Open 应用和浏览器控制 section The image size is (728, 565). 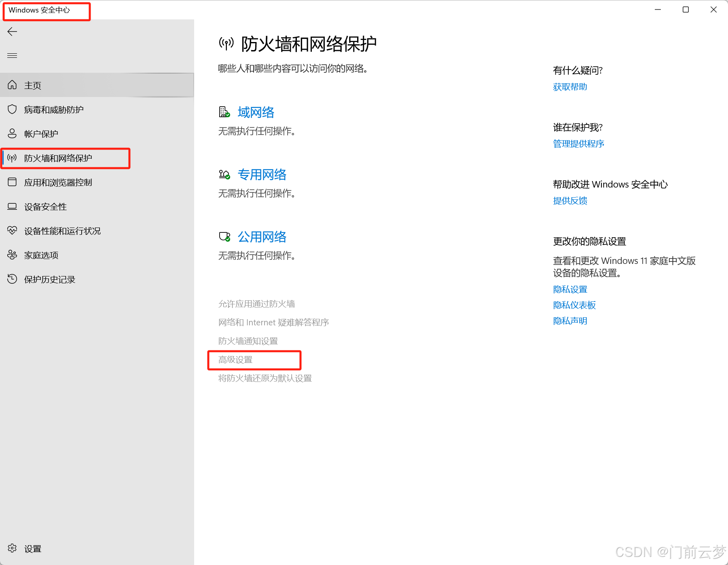click(97, 182)
